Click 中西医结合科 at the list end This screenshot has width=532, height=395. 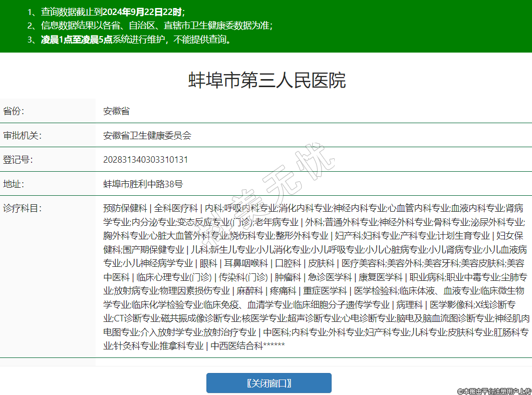[236, 345]
